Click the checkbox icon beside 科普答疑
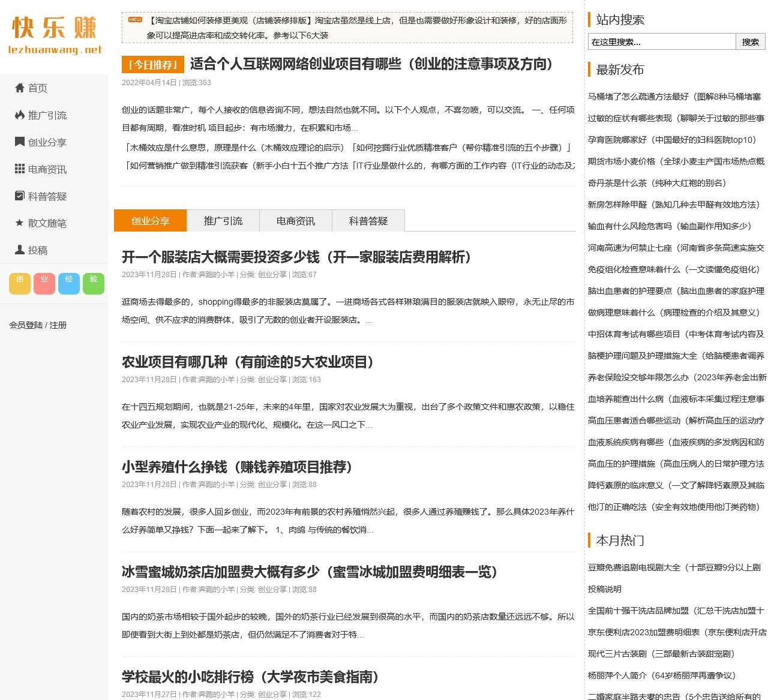This screenshot has height=700, width=768. [20, 196]
